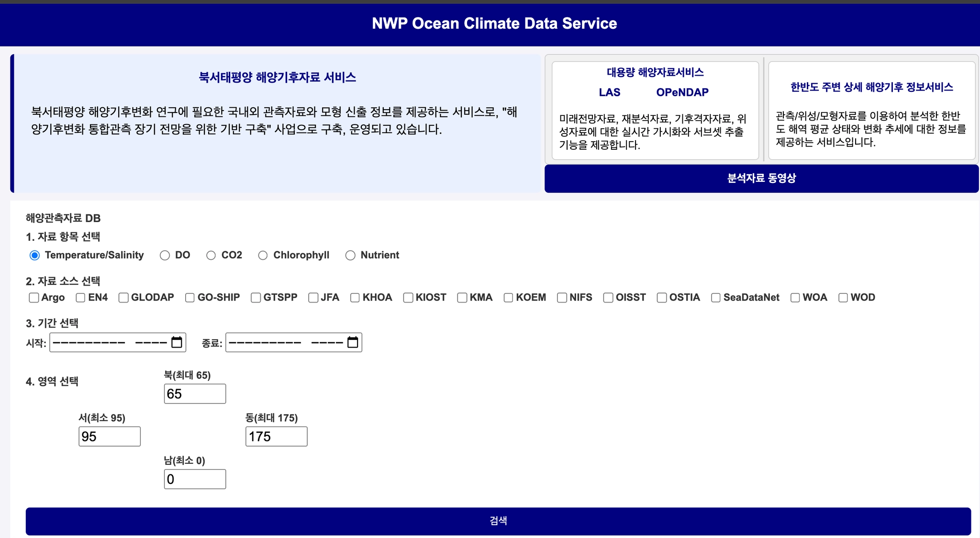
Task: Click the south latitude input showing 0
Action: point(195,479)
